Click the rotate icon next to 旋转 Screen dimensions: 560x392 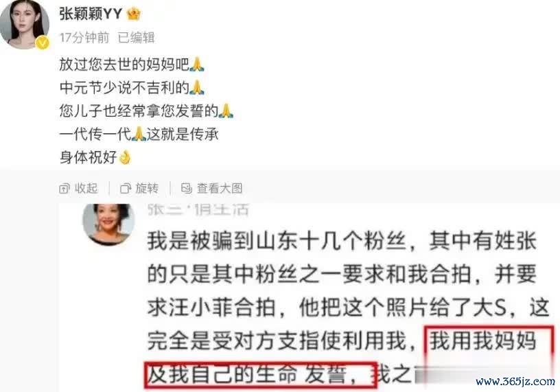[x=126, y=189]
